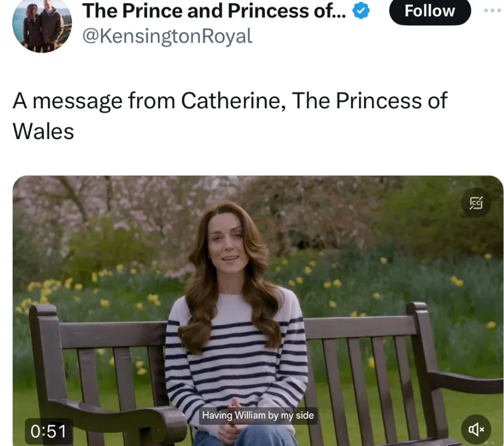This screenshot has height=446, width=504.
Task: Click the Follow button
Action: pyautogui.click(x=429, y=11)
